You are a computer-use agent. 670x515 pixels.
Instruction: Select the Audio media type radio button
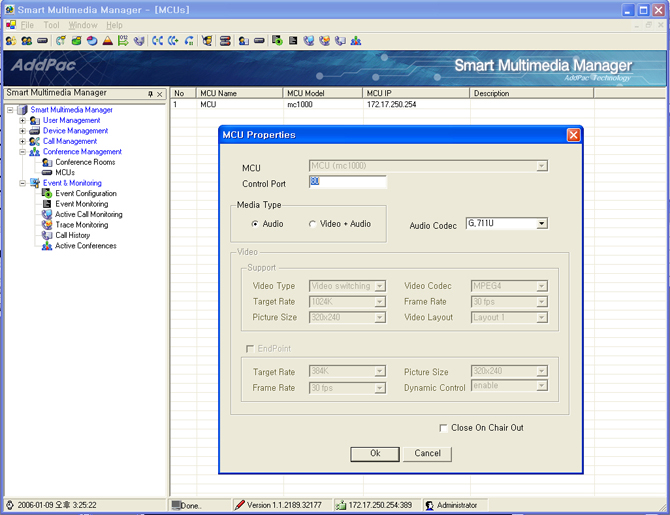pos(255,224)
